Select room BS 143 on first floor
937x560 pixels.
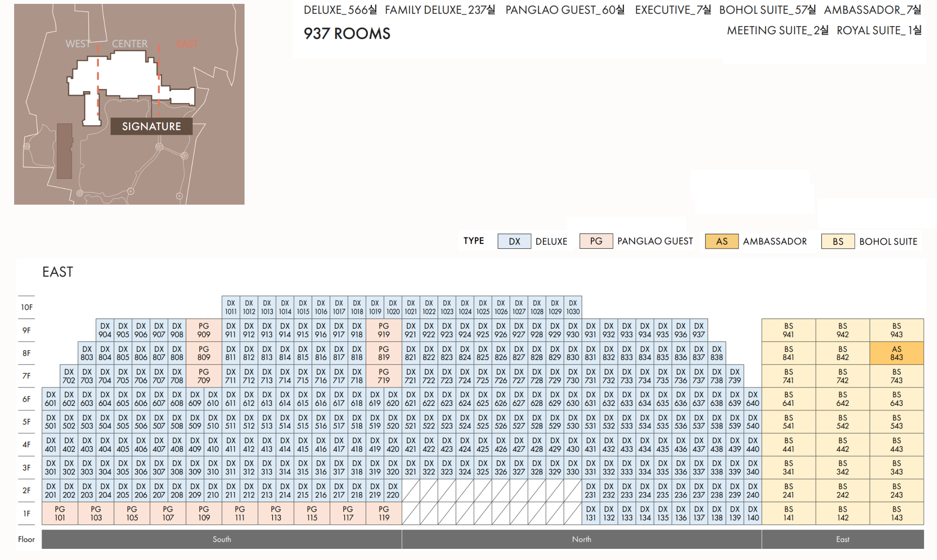(896, 513)
